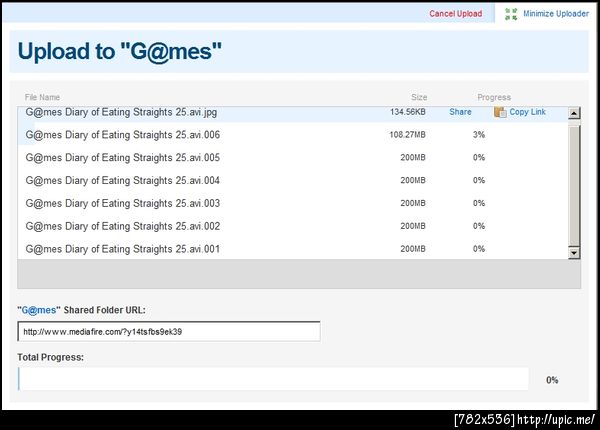Select file row ending in .avi.003

click(x=293, y=203)
